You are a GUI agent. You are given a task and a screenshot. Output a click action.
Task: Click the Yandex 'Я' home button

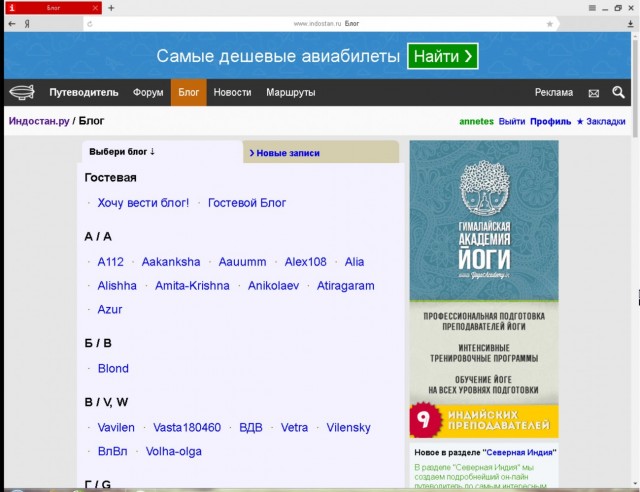click(x=26, y=22)
